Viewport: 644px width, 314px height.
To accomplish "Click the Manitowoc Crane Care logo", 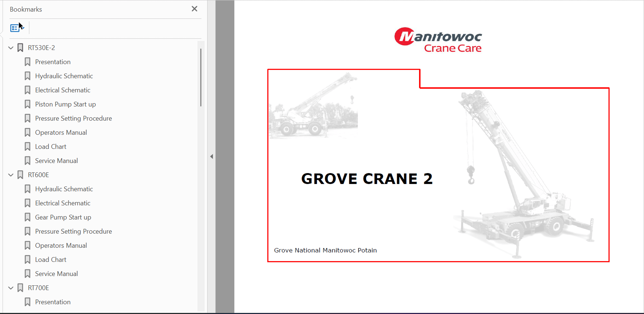I will click(438, 40).
